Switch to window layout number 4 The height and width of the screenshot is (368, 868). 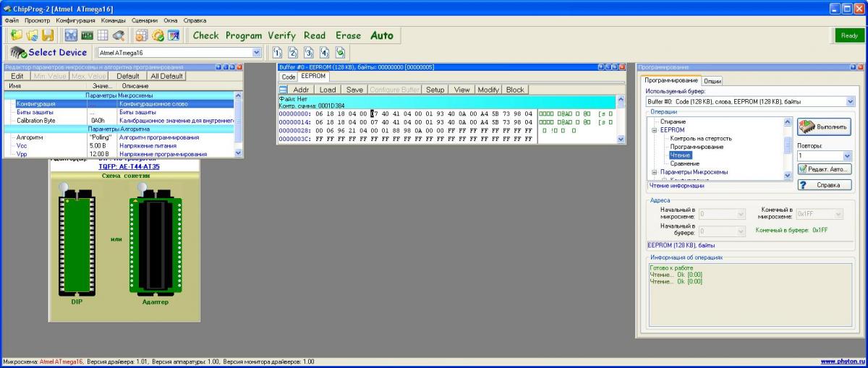coord(325,52)
